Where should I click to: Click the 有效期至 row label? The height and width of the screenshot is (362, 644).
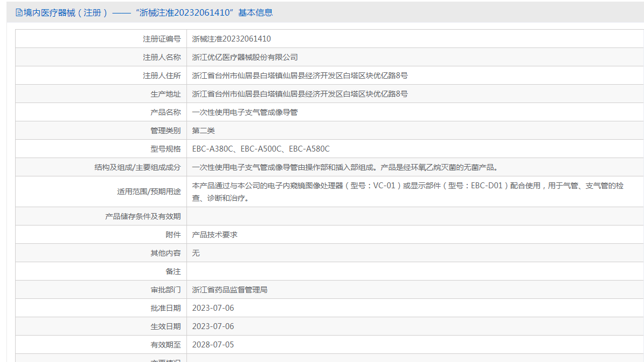[165, 345]
